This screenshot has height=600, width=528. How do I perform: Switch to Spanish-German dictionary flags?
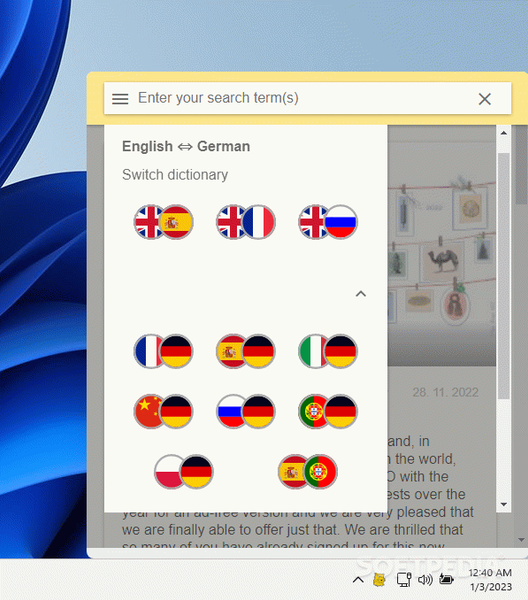246,351
